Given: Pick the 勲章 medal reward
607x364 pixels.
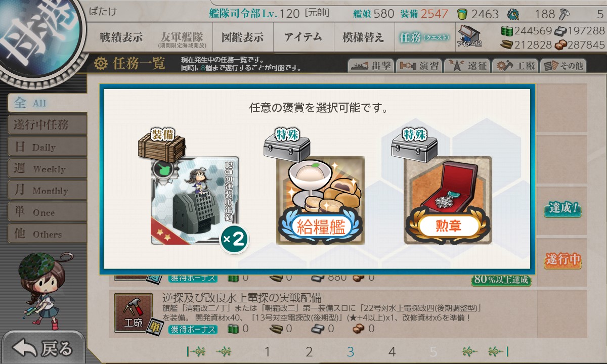Looking at the screenshot, I should tap(448, 201).
